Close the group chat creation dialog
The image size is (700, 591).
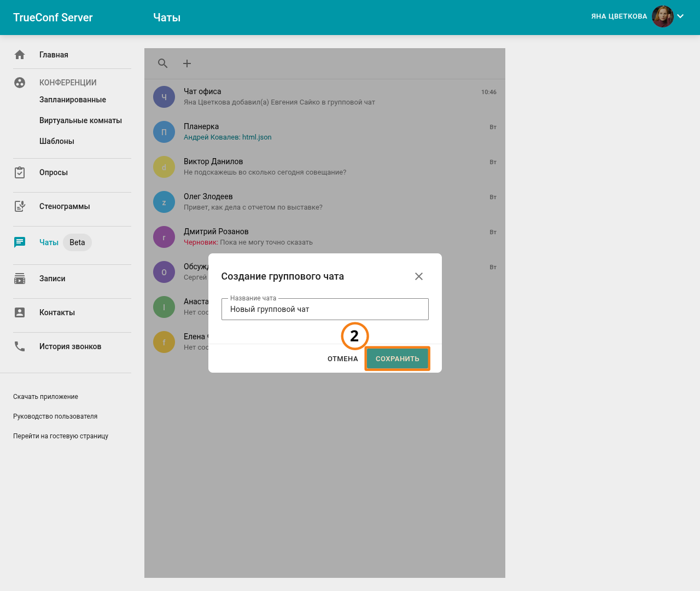419,276
